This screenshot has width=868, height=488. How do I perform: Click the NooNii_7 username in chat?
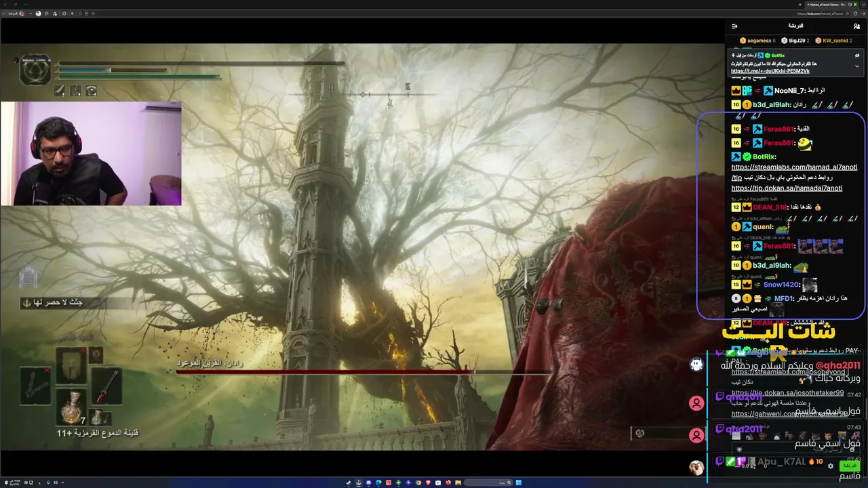pos(790,91)
